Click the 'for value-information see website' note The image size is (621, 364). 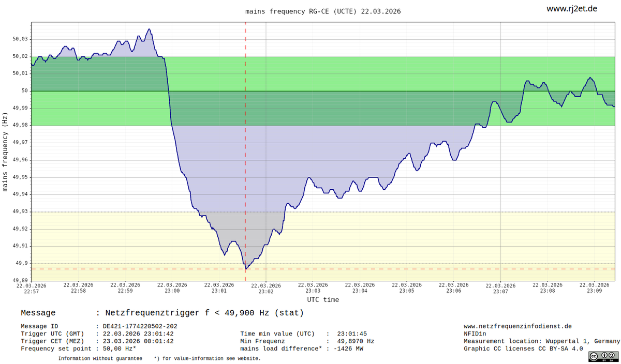[208, 358]
